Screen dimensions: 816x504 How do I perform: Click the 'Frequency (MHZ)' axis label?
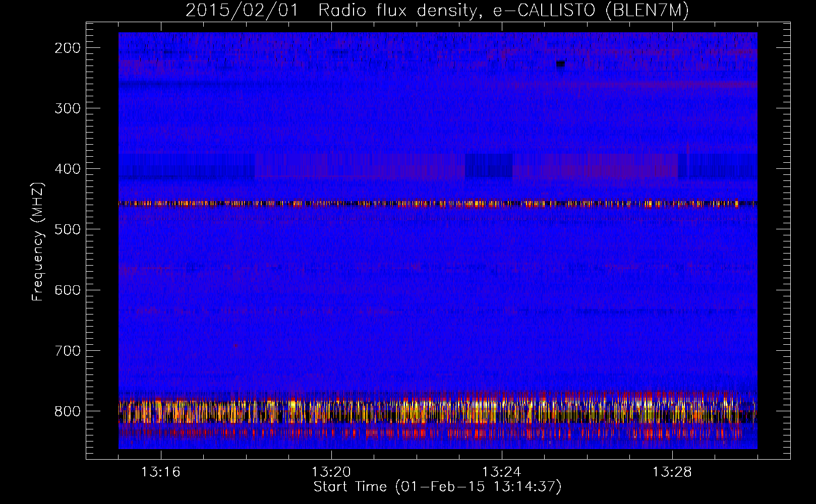pyautogui.click(x=38, y=241)
